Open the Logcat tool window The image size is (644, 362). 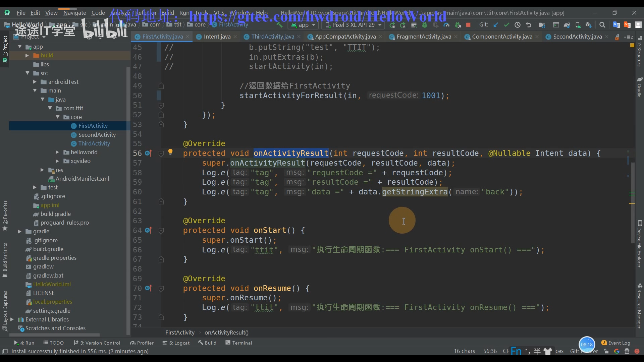[176, 343]
